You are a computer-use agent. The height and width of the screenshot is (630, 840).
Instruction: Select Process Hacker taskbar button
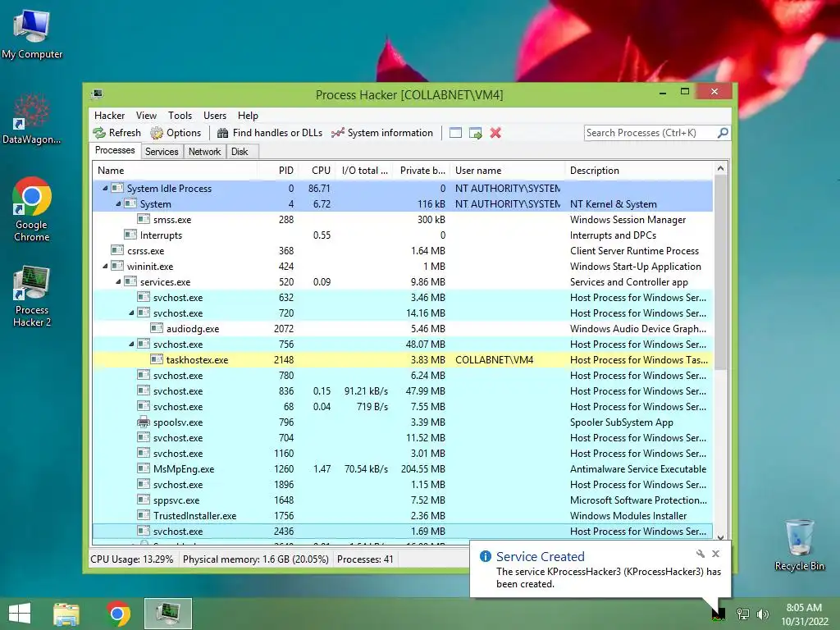pos(167,614)
